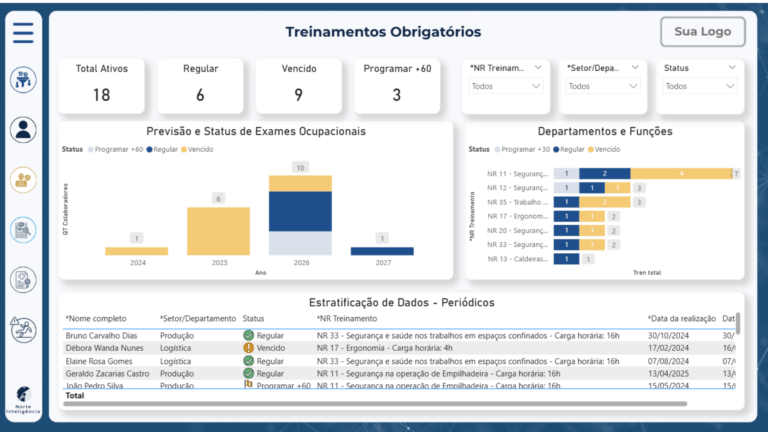The width and height of the screenshot is (768, 432).
Task: Collapse the Status slicer header chevron
Action: coord(732,68)
